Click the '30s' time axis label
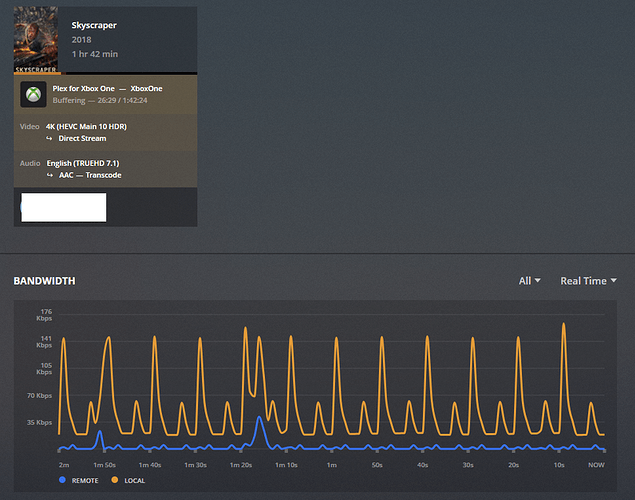Screen dimensions: 635x500 468,465
